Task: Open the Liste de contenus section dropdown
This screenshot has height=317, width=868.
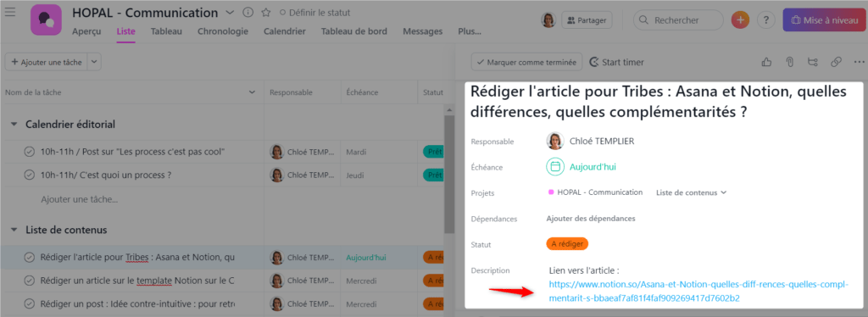Action: coord(692,192)
